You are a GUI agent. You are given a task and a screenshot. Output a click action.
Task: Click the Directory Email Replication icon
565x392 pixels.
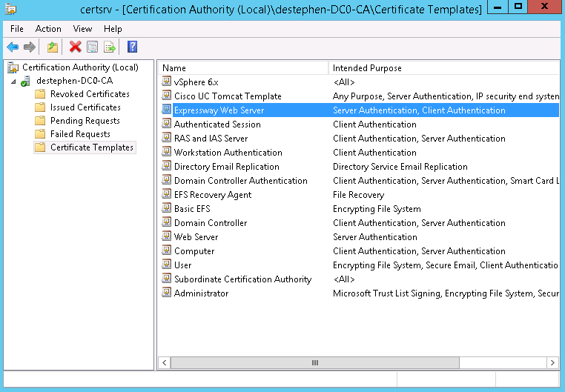pos(166,165)
